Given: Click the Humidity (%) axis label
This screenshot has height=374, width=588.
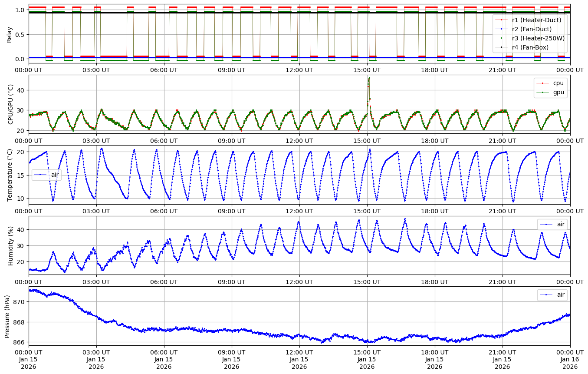Looking at the screenshot, I should [x=11, y=245].
